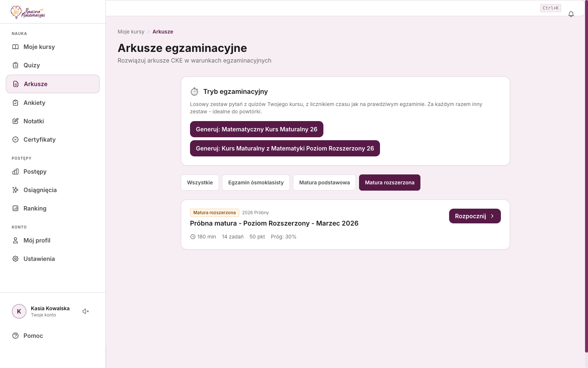
Task: Click the Moje kursy breadcrumb link
Action: pyautogui.click(x=131, y=32)
